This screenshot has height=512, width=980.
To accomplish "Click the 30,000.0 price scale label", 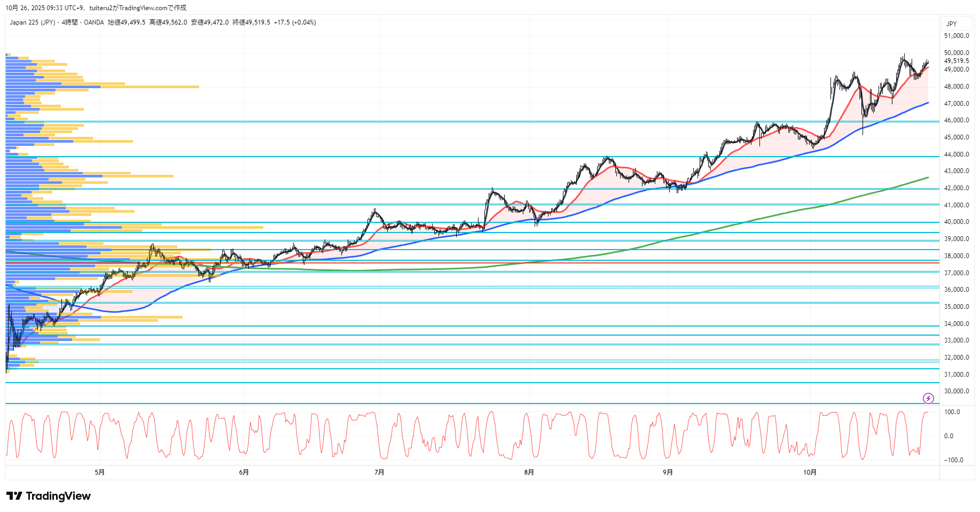I will pos(956,391).
